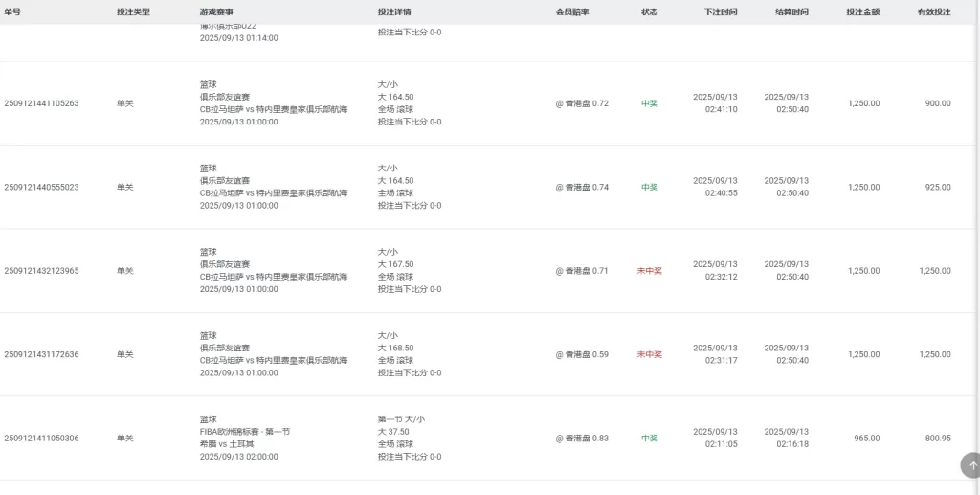Click the scroll-to-top arrow button
The width and height of the screenshot is (980, 495).
click(x=971, y=465)
